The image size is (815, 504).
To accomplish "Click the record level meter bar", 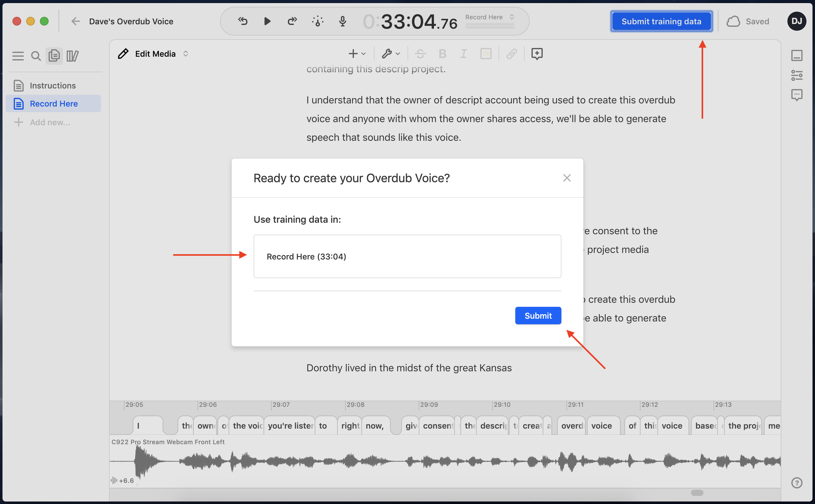I will pos(490,26).
